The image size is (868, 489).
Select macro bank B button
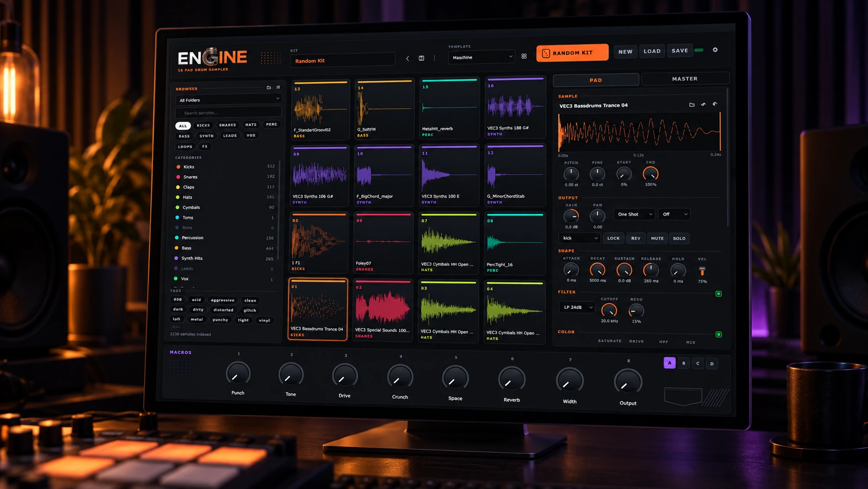[684, 363]
